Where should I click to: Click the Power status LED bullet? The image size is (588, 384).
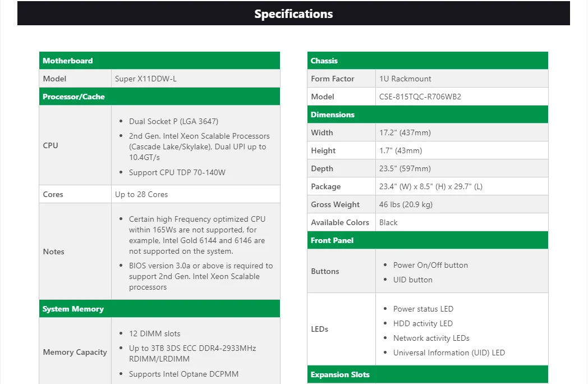423,309
